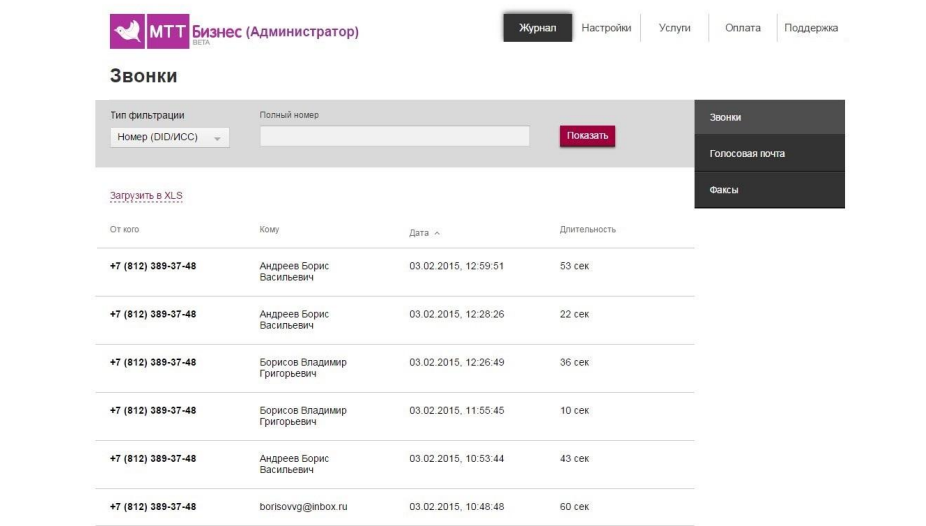Sort by the От кого column

coord(125,230)
